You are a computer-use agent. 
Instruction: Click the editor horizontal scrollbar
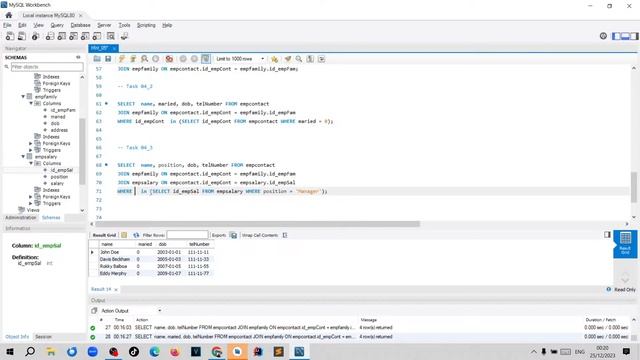[257, 224]
